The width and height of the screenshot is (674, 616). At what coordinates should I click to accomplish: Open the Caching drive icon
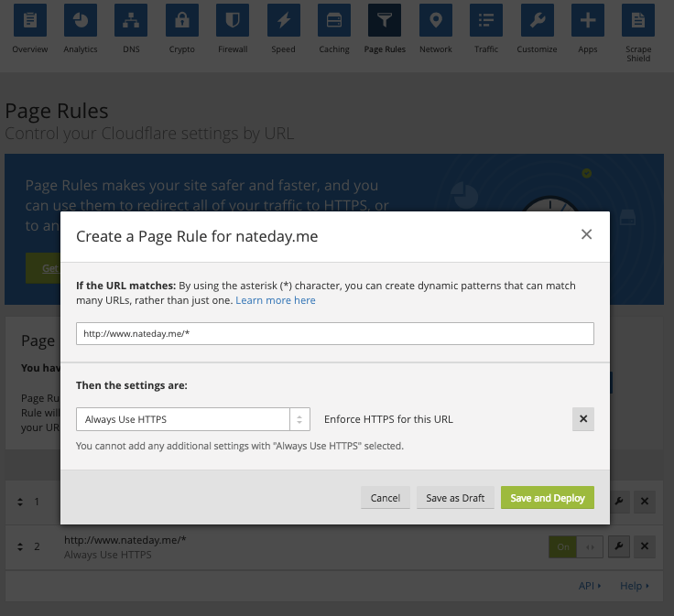tap(334, 20)
